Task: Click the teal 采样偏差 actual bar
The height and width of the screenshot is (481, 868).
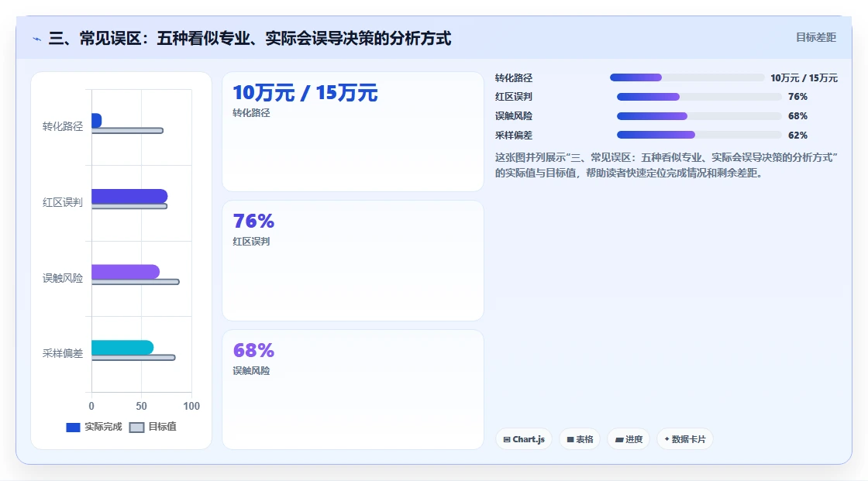Action: click(122, 348)
